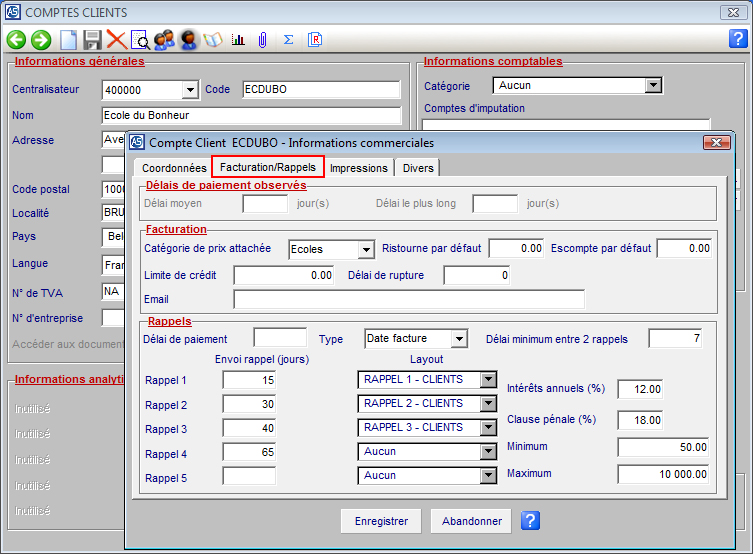Switch to the Coordonnées tab

(x=174, y=168)
